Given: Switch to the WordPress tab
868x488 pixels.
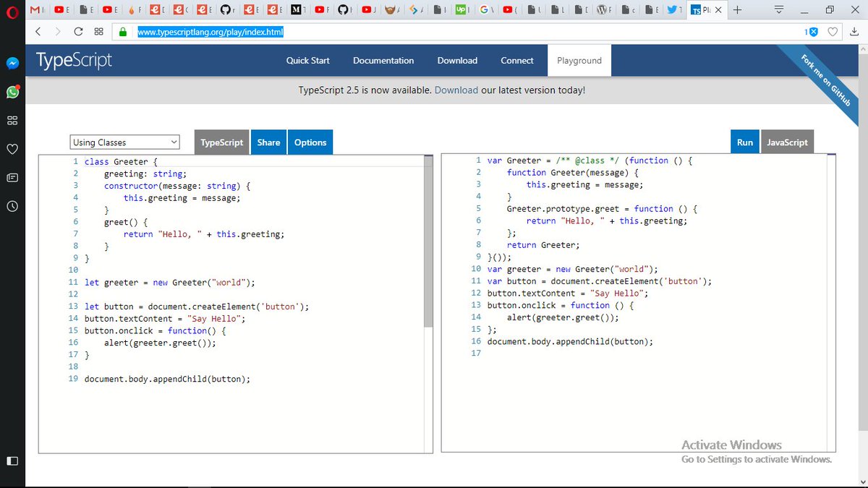Looking at the screenshot, I should coord(605,10).
